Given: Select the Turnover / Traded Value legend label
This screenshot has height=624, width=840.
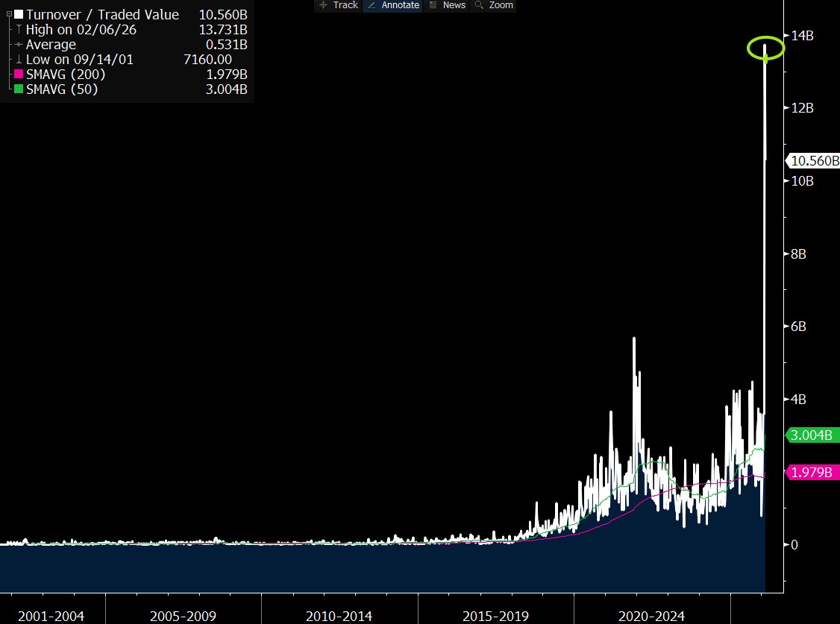Looking at the screenshot, I should pos(102,14).
